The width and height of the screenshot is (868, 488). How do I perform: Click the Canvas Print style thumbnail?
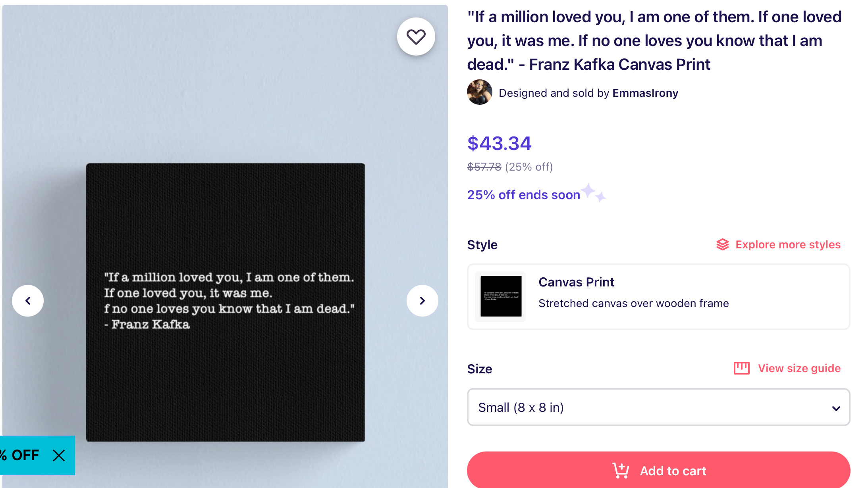[501, 296]
